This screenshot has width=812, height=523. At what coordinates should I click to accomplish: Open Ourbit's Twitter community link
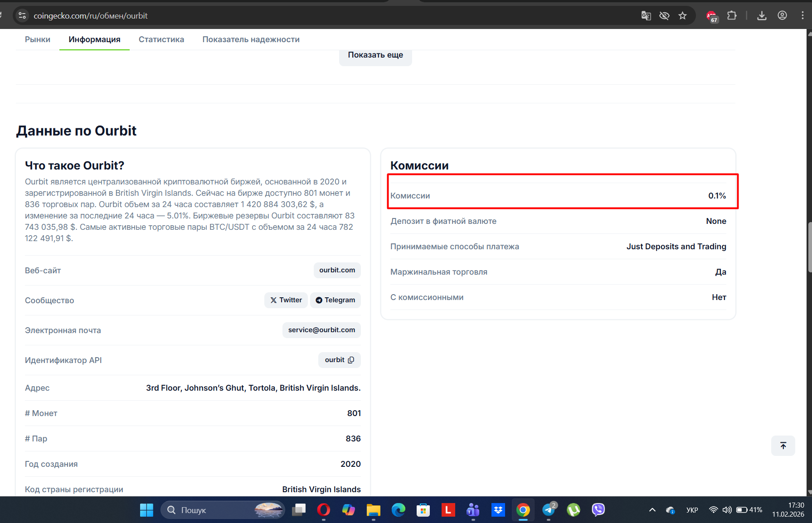(x=286, y=300)
